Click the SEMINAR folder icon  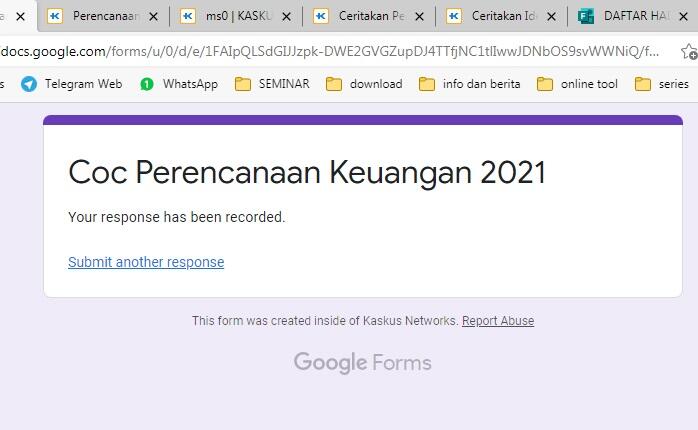point(243,84)
